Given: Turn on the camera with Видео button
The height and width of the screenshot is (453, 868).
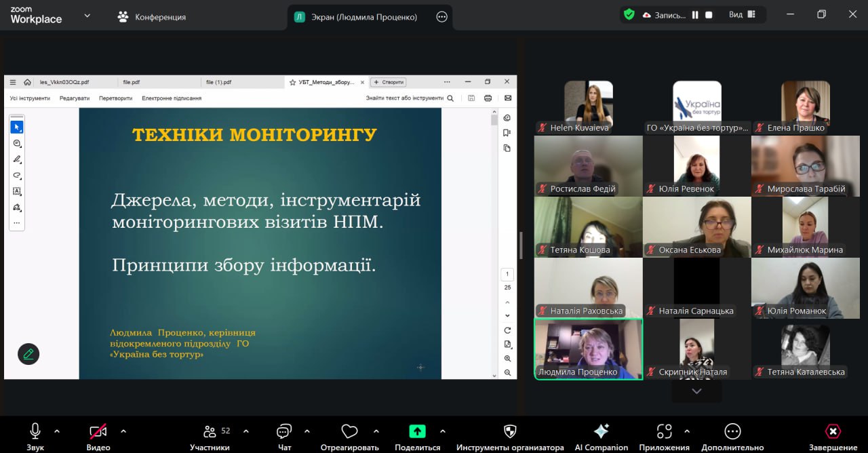Looking at the screenshot, I should coord(98,431).
